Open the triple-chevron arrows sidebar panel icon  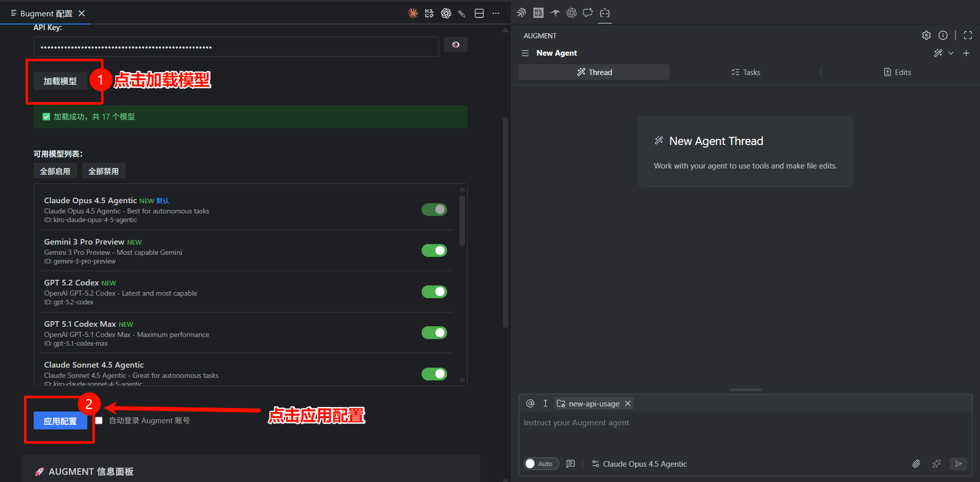pyautogui.click(x=521, y=13)
